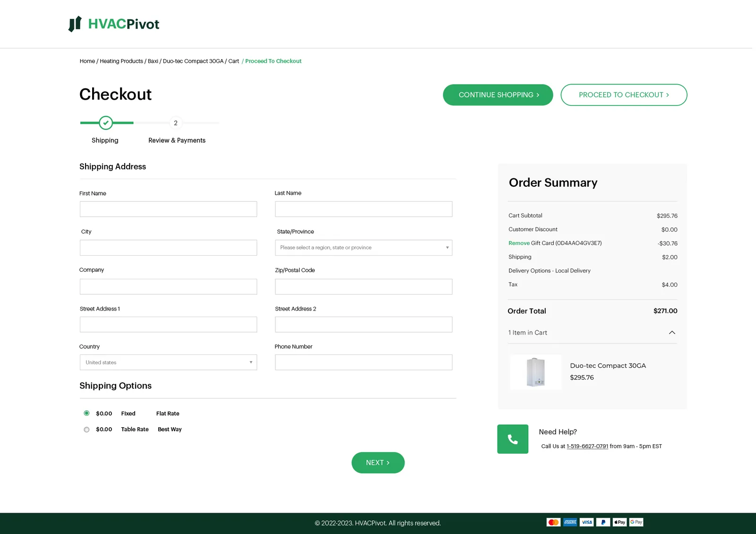Remove the applied gift card
This screenshot has width=756, height=534.
pos(519,243)
